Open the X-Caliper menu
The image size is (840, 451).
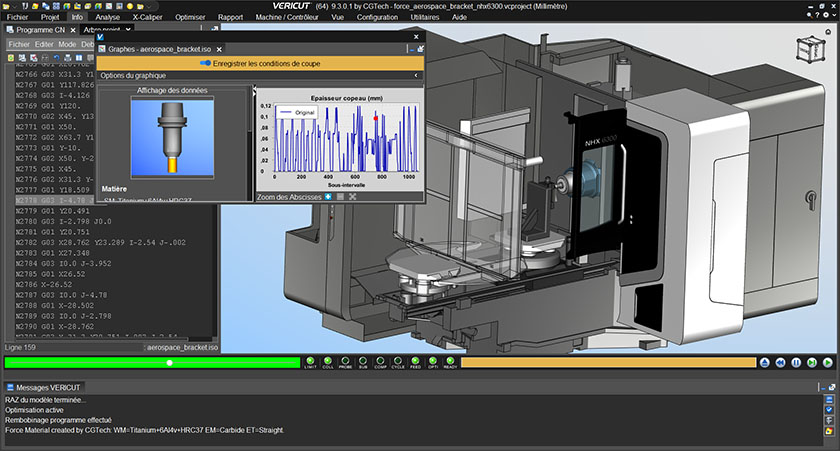tap(148, 17)
